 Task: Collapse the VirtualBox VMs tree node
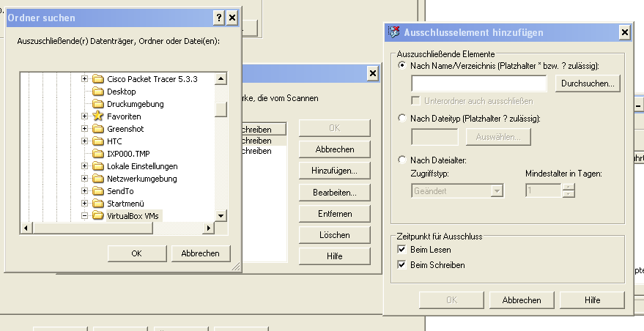click(x=84, y=216)
